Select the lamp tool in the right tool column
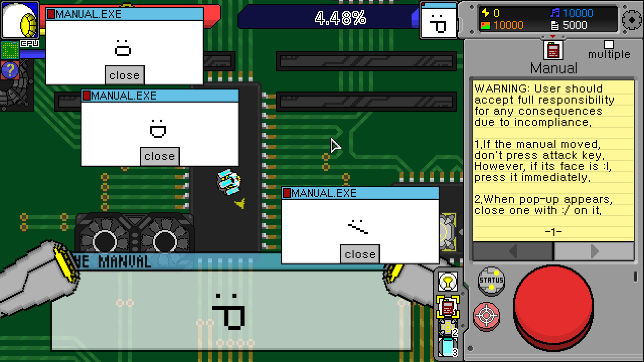Viewport: 644px width, 362px height. [447, 282]
